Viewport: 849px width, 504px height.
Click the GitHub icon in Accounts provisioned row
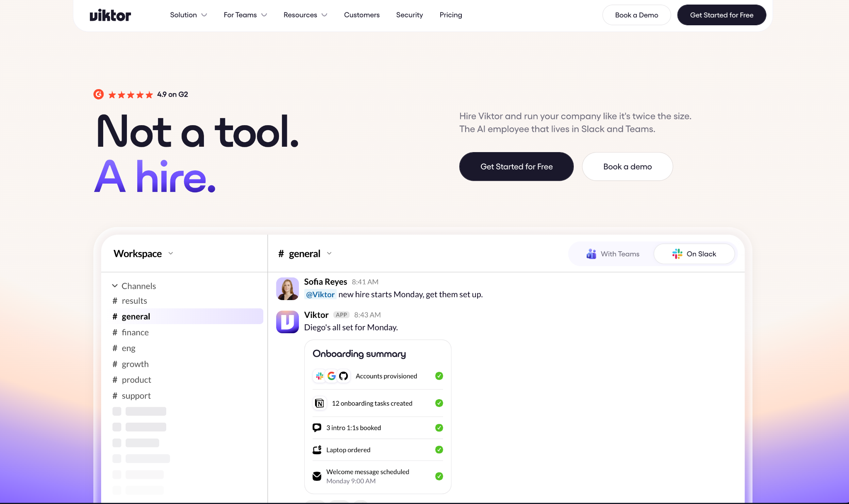[x=343, y=376]
